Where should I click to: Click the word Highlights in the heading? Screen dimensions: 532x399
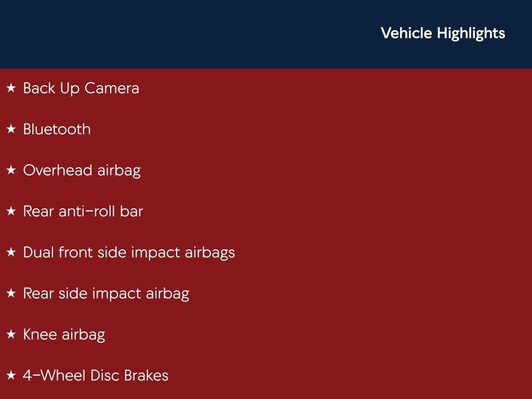click(471, 33)
